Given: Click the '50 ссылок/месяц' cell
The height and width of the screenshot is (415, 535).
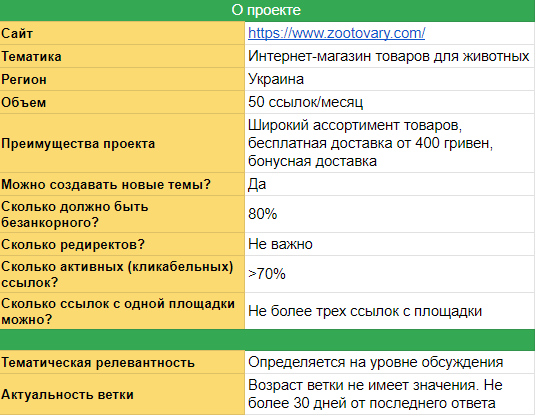Looking at the screenshot, I should pos(390,102).
